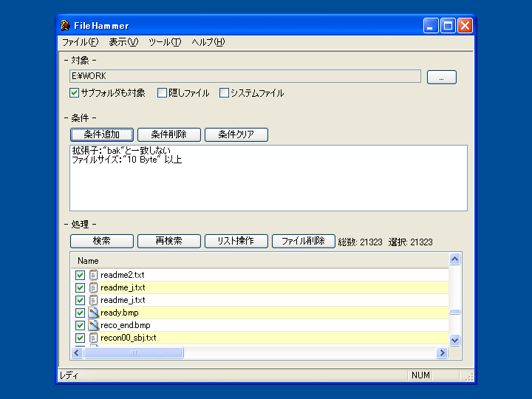Toggle the サブフォルダも対象 checkbox

74,92
